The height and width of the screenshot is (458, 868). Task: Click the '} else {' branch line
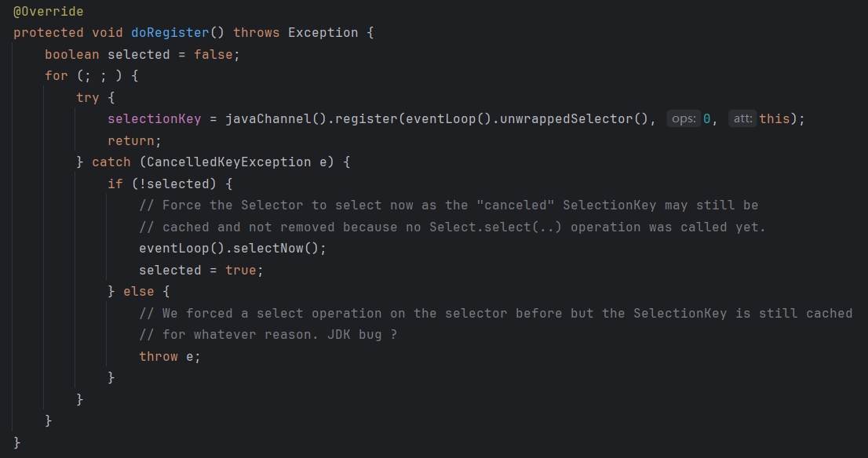click(138, 292)
